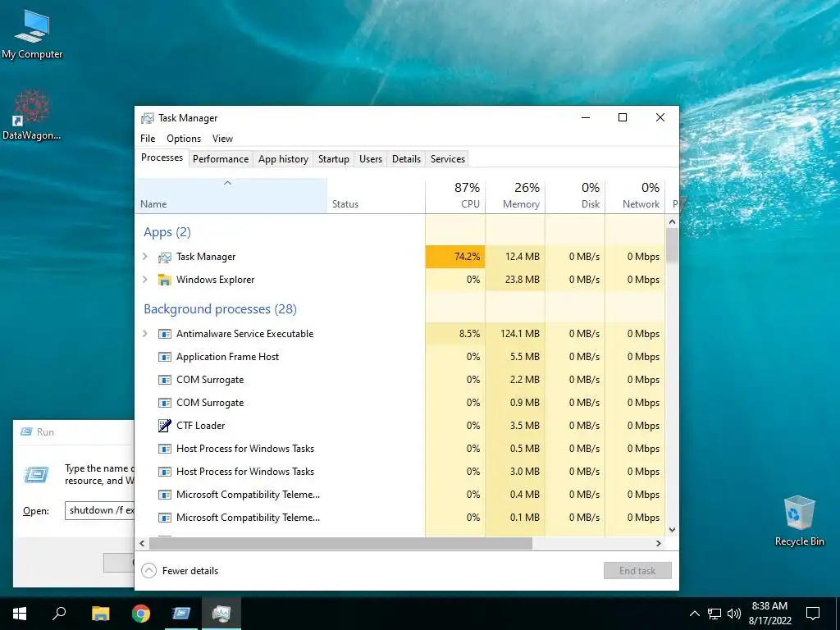Screen dimensions: 840x630
Task: Click vertical scrollbar down arrow
Action: (673, 530)
